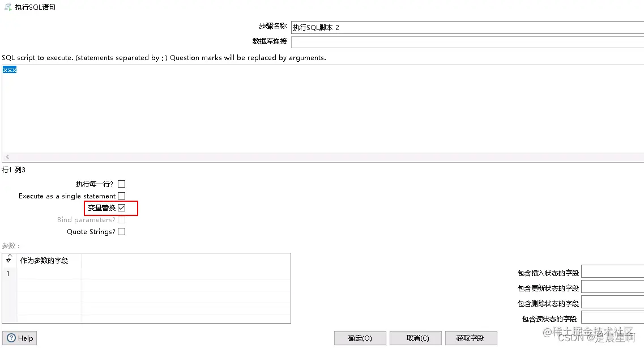644x348 pixels.
Task: Check Execute as a single statement
Action: pos(121,196)
